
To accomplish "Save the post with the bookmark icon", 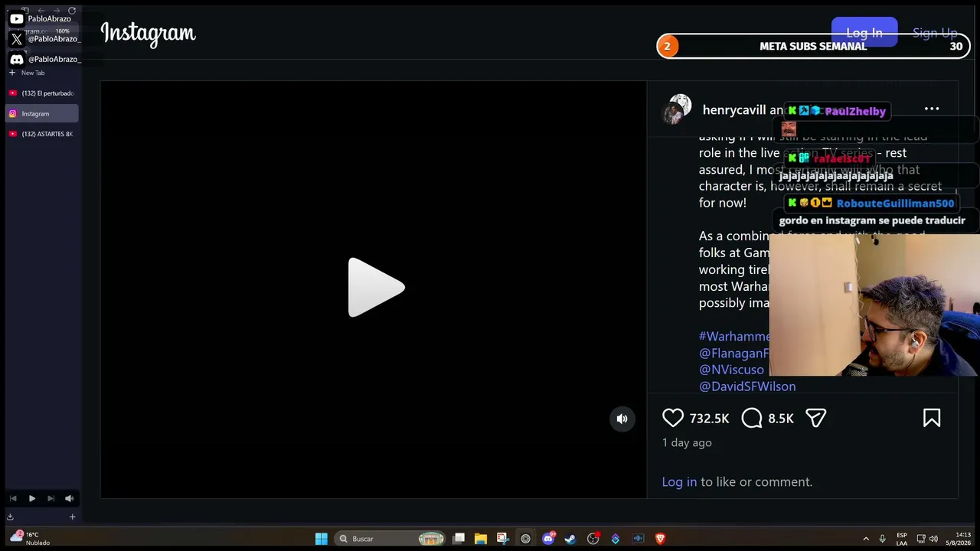I will (x=932, y=418).
